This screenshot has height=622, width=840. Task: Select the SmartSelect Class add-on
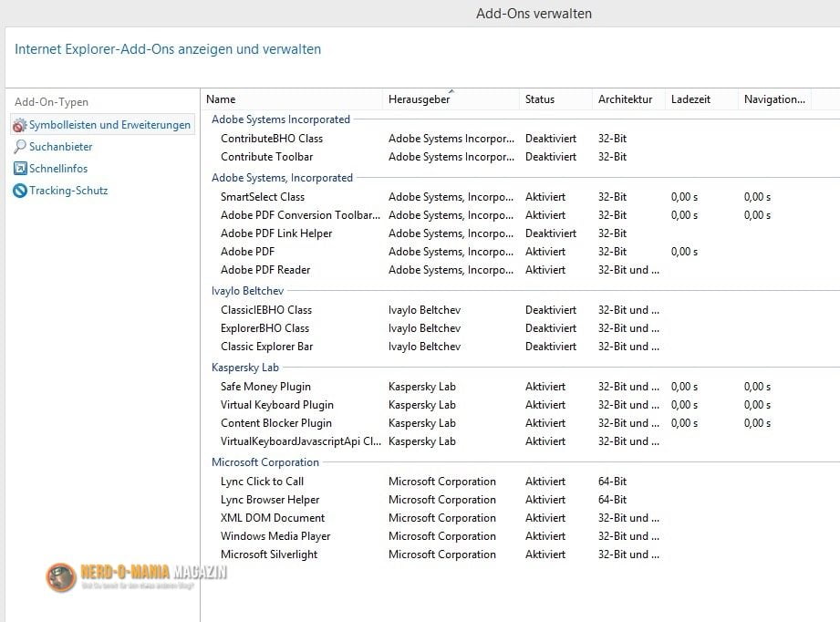point(263,197)
